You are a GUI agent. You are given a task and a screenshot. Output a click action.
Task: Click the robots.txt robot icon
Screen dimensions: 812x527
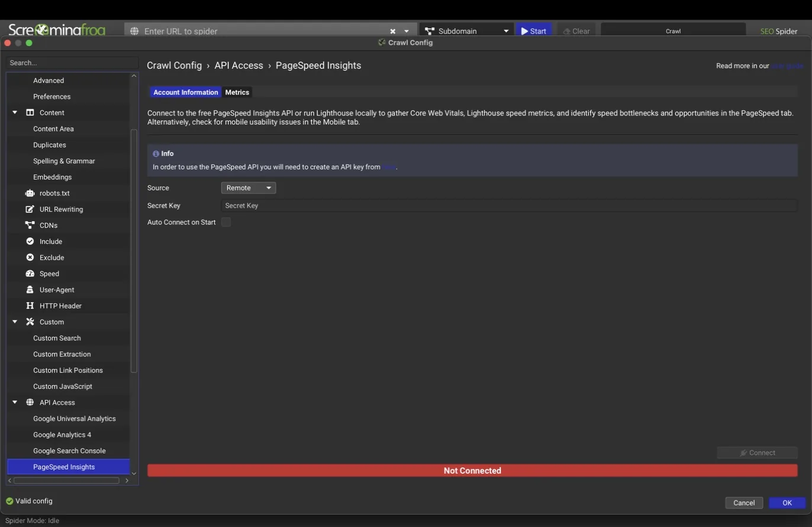30,193
